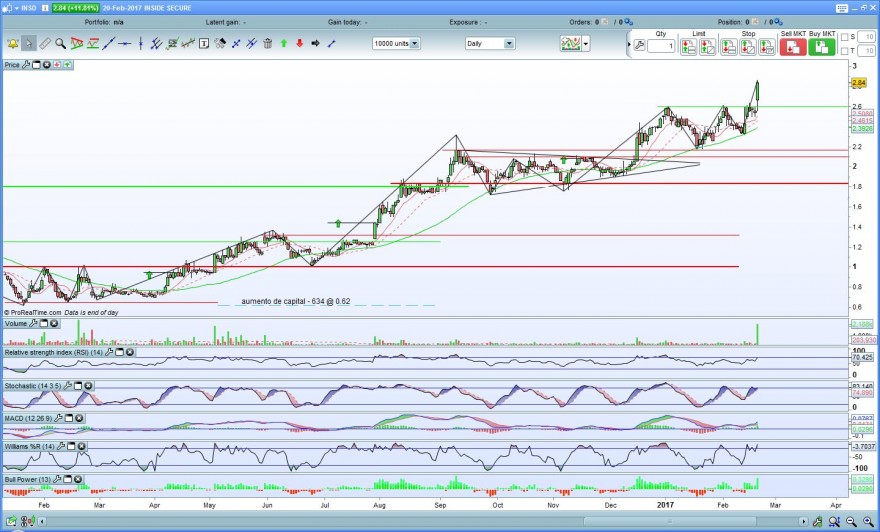Open Bull Power wrench settings

point(57,480)
